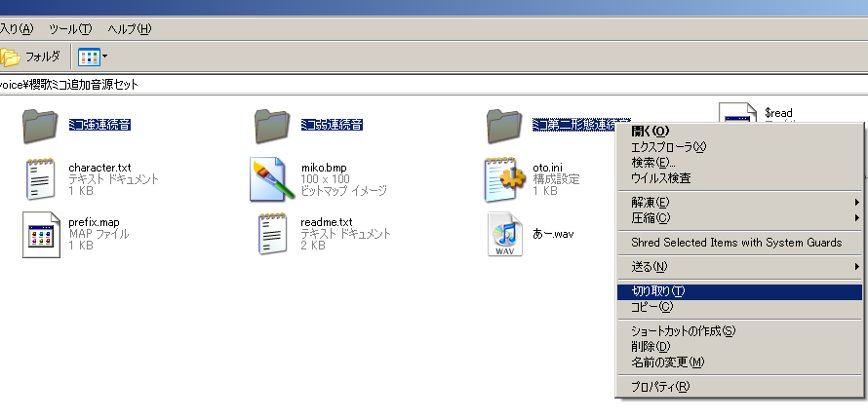Choose エクスプローラ(X) in context menu
868x419 pixels.
[739, 147]
